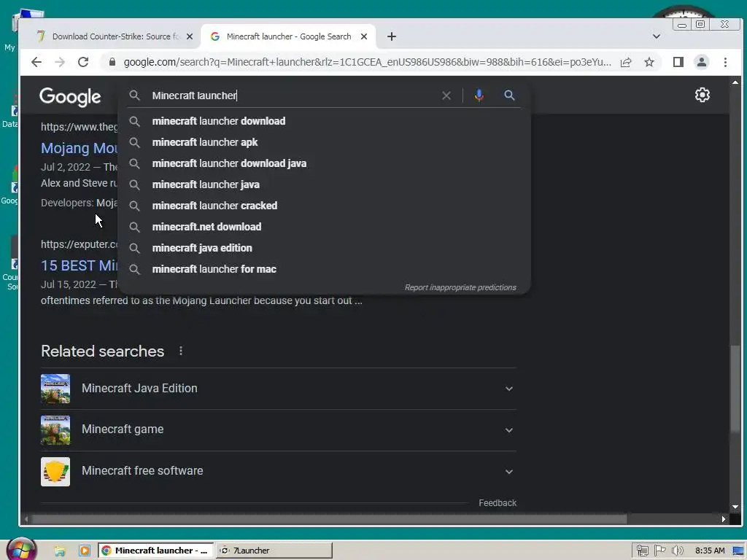Switch to 7Launcher taskbar button
Viewport: 747px width, 560px height.
(x=274, y=551)
